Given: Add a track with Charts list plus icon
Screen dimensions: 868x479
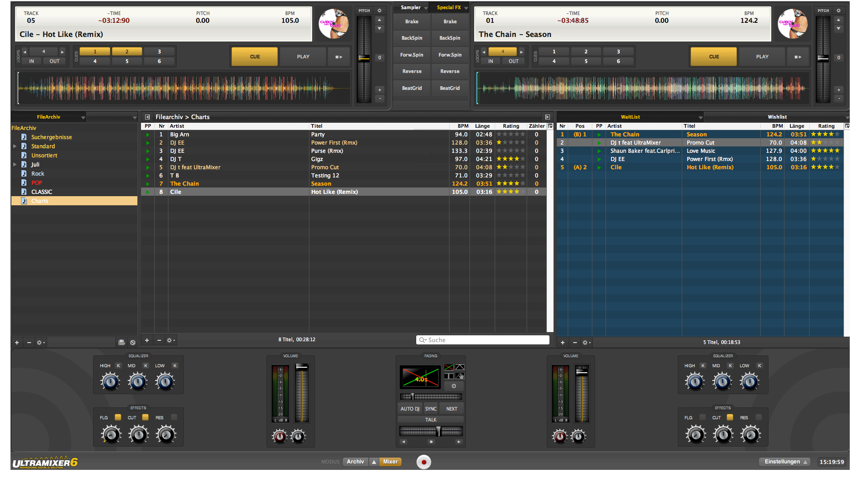Looking at the screenshot, I should pyautogui.click(x=147, y=340).
